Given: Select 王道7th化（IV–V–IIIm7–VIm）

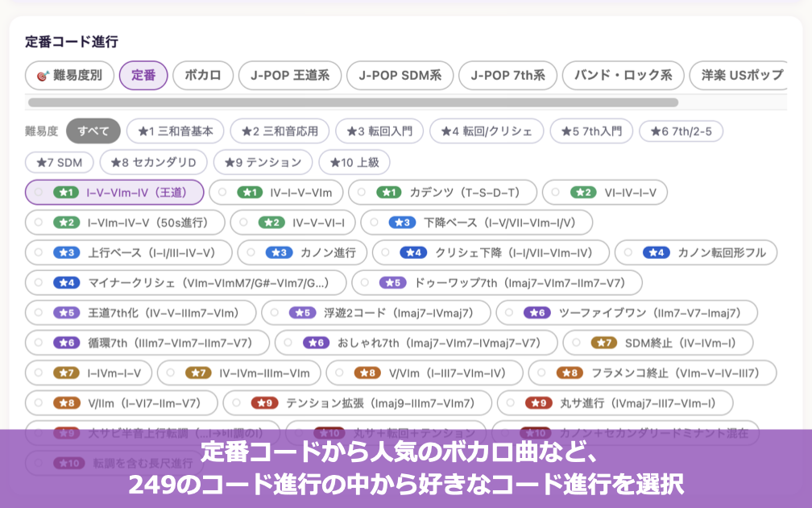Looking at the screenshot, I should pyautogui.click(x=140, y=313).
